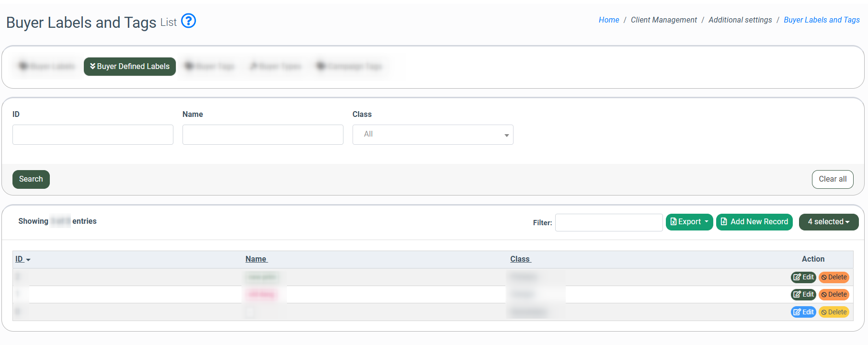Viewport: 868px width, 345px height.
Task: Click the Clear all button
Action: (x=832, y=179)
